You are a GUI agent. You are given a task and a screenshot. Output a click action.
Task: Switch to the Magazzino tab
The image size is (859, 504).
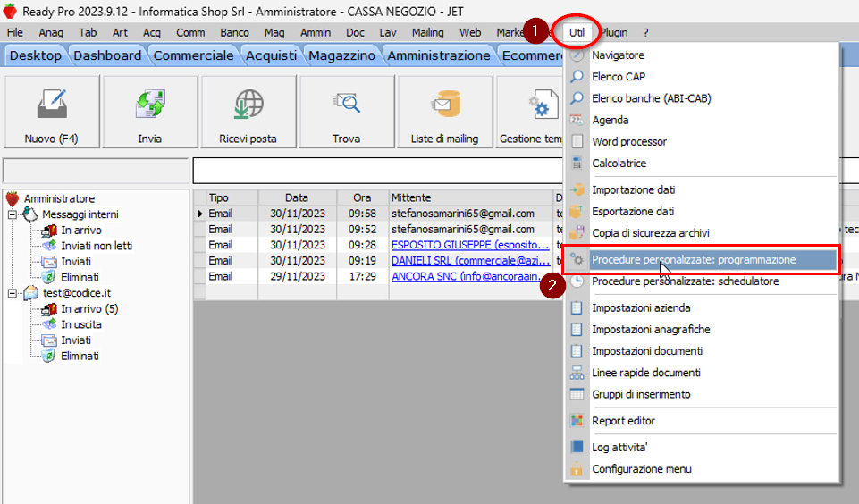[341, 56]
